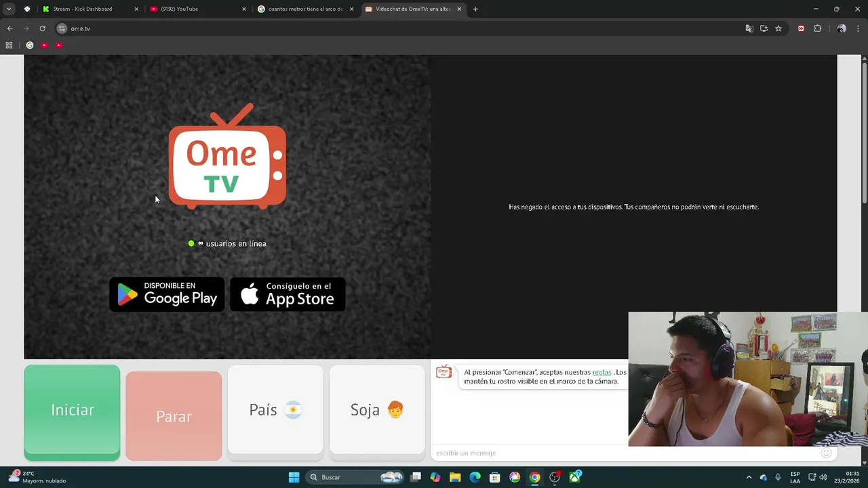Open a new browser tab

[x=475, y=9]
